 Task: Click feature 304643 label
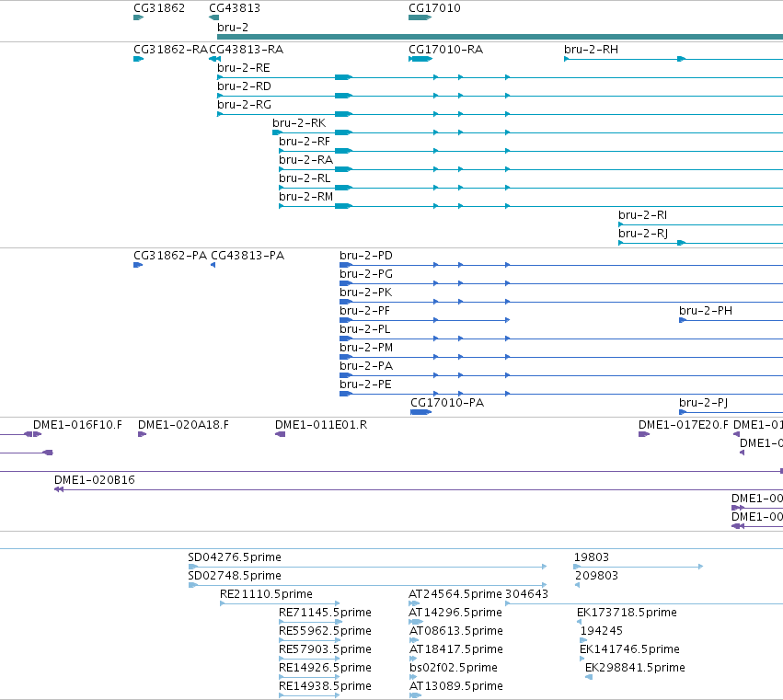527,594
